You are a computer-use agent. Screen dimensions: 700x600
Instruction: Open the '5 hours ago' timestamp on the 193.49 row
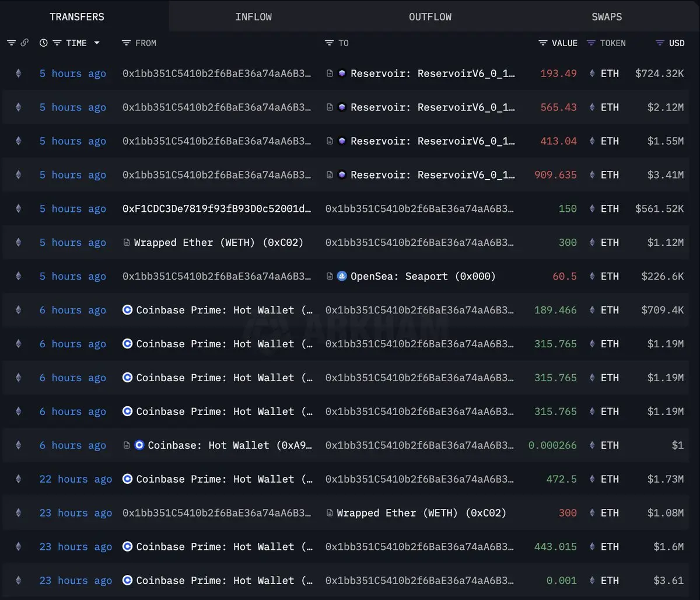pyautogui.click(x=73, y=74)
